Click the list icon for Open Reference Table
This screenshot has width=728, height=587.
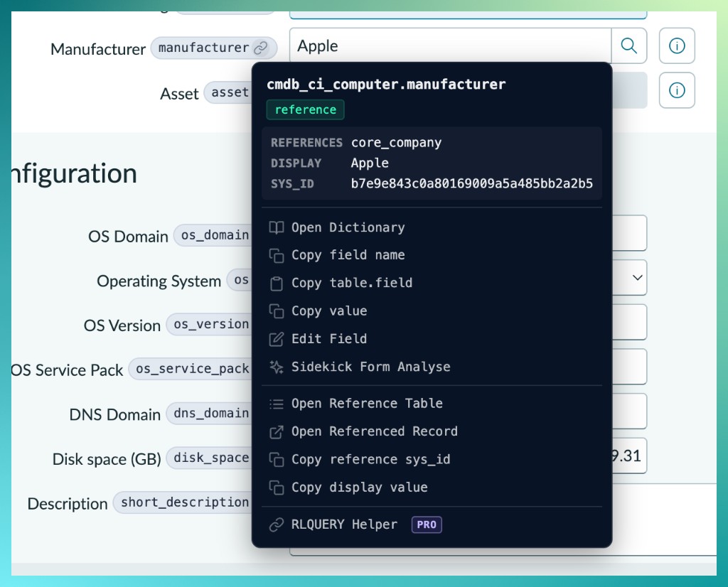point(277,404)
